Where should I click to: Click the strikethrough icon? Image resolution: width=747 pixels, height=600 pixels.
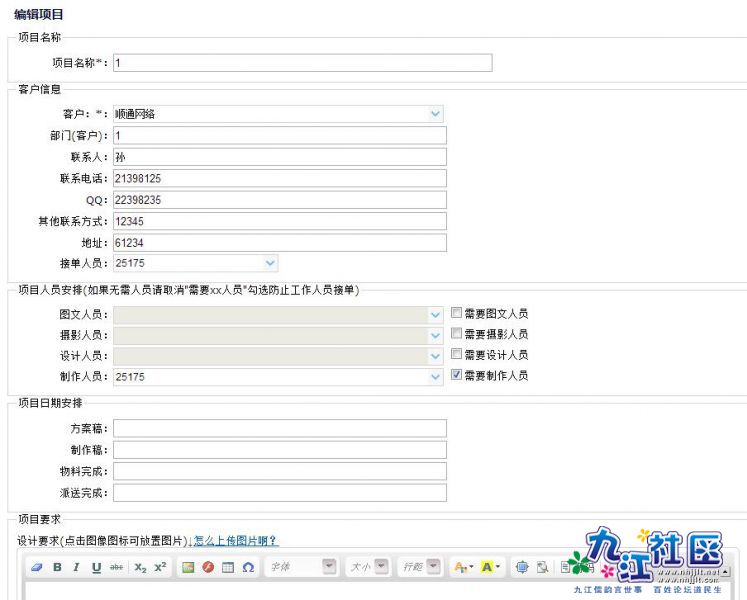[116, 567]
